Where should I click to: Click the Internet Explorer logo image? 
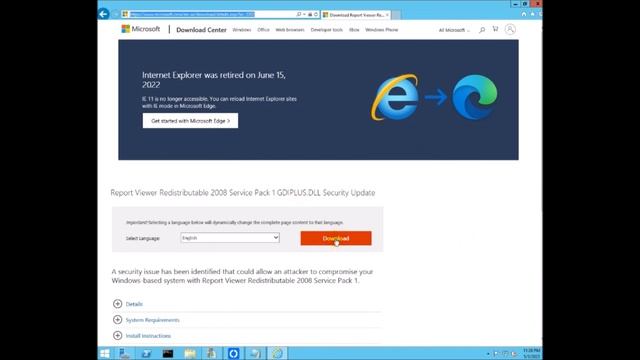coord(394,97)
